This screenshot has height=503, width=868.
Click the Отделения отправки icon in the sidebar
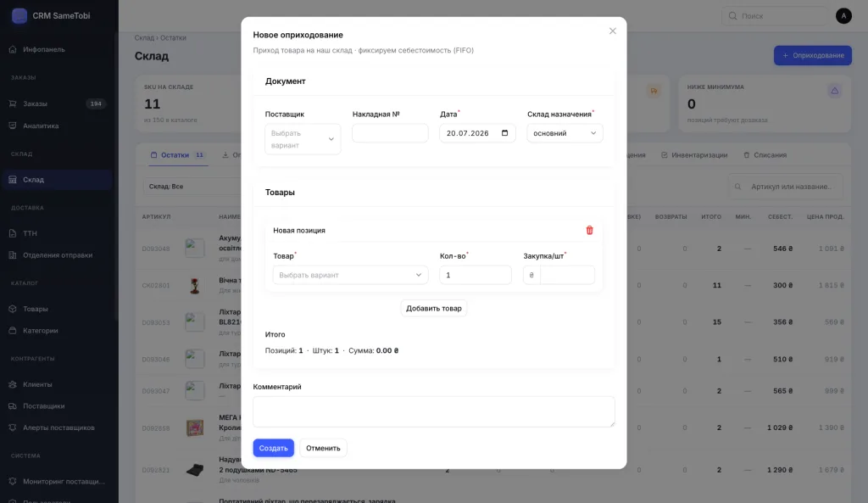(x=13, y=255)
